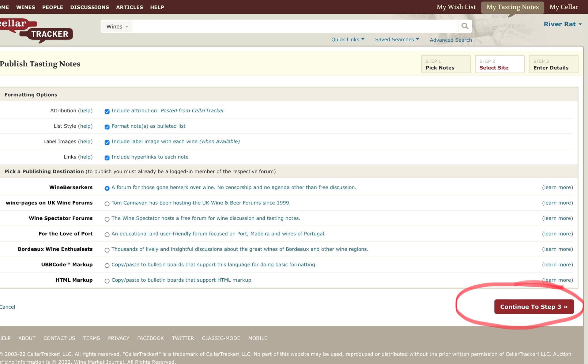Select For the Love of Port radio
Screen dimensions: 588x364
click(x=107, y=235)
